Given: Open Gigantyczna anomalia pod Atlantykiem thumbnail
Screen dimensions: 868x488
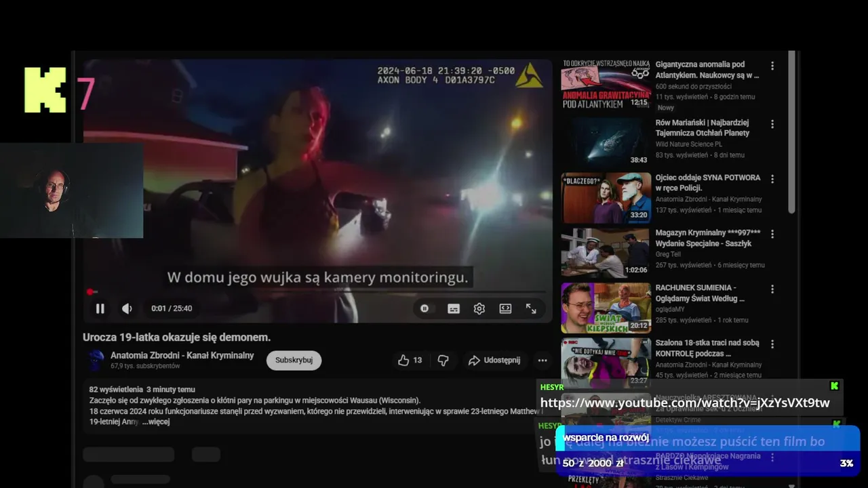Looking at the screenshot, I should point(606,85).
